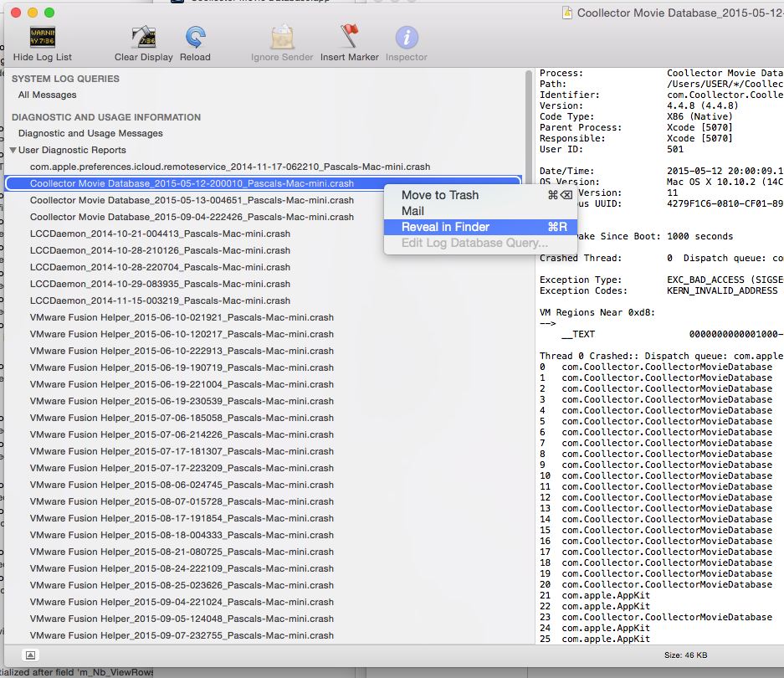The width and height of the screenshot is (784, 678).
Task: Open Coollector Movie Database 2015-05-13-004651 crash
Action: (192, 200)
